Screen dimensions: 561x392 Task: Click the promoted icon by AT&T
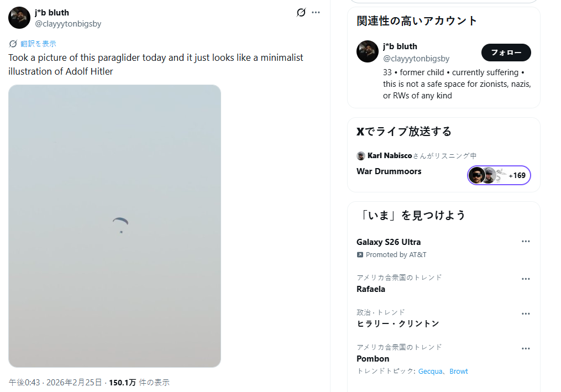point(360,255)
